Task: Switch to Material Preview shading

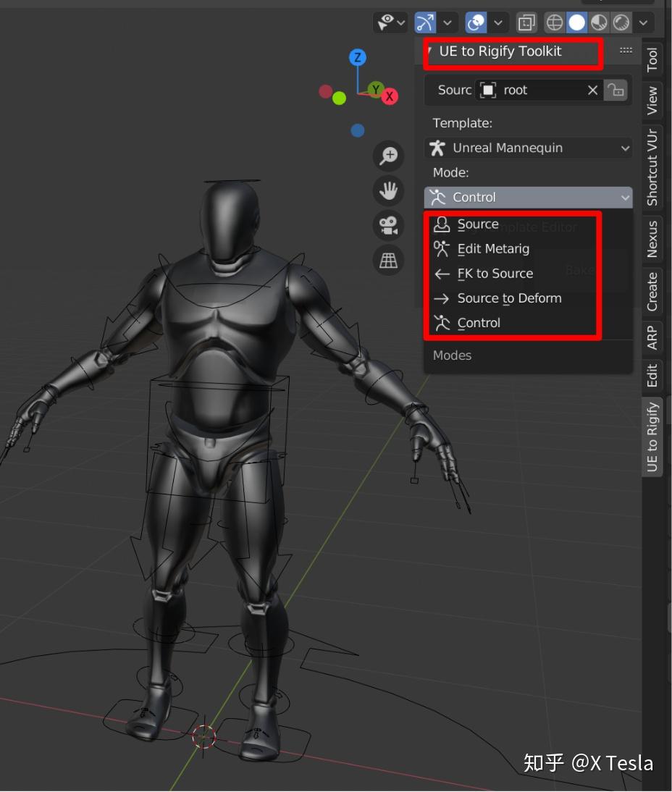Action: coord(600,22)
